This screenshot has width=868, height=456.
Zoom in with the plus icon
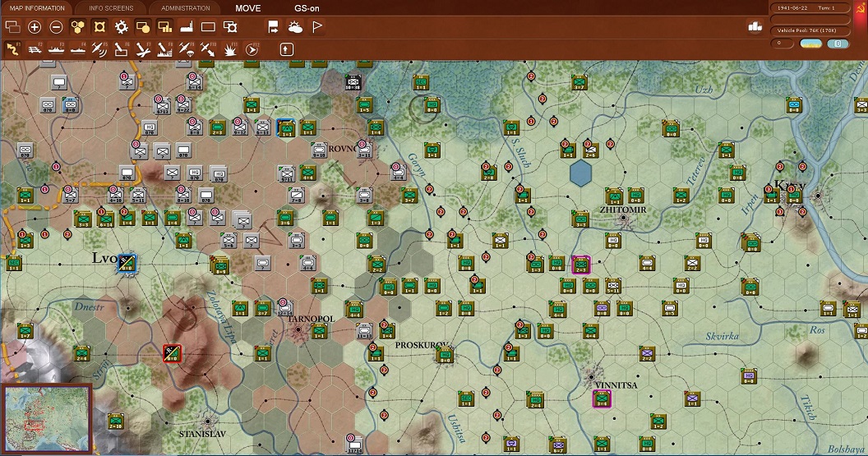tap(35, 26)
